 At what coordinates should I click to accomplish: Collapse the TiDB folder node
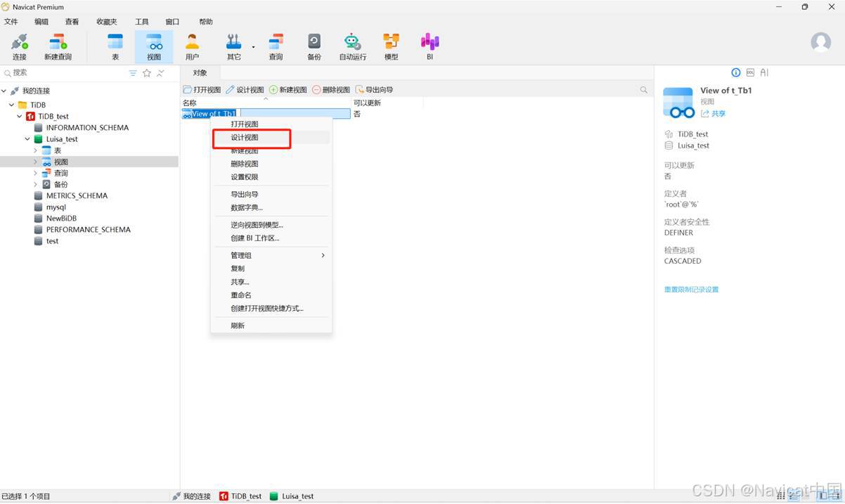[12, 105]
